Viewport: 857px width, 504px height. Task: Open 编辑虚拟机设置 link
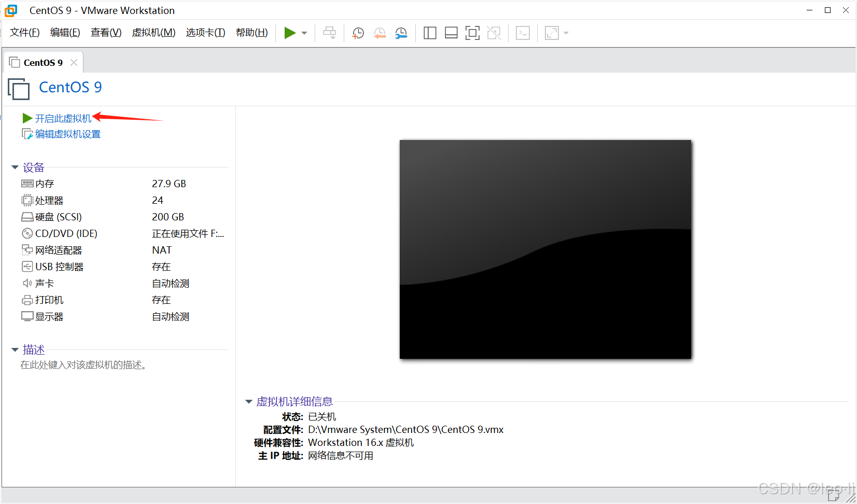click(68, 134)
